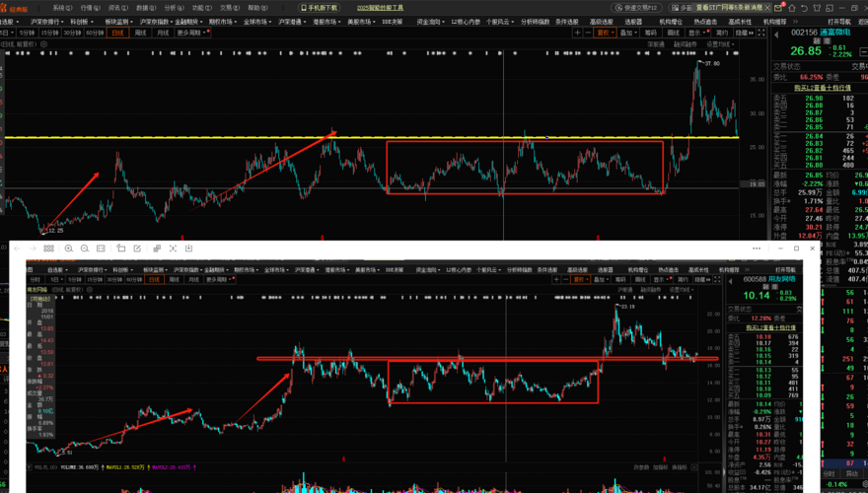Open the three-dot more menu in image viewer

pos(757,248)
